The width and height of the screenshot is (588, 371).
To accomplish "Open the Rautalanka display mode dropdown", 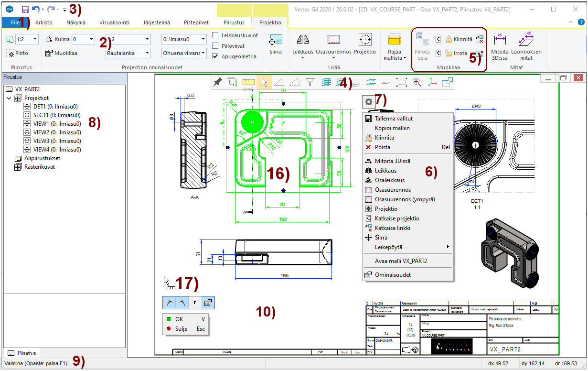I will (147, 53).
